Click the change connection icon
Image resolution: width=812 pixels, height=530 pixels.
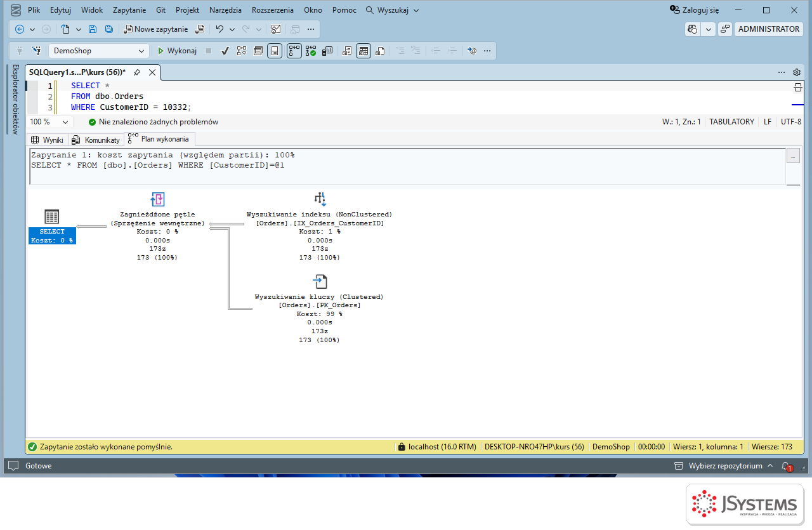pos(36,51)
